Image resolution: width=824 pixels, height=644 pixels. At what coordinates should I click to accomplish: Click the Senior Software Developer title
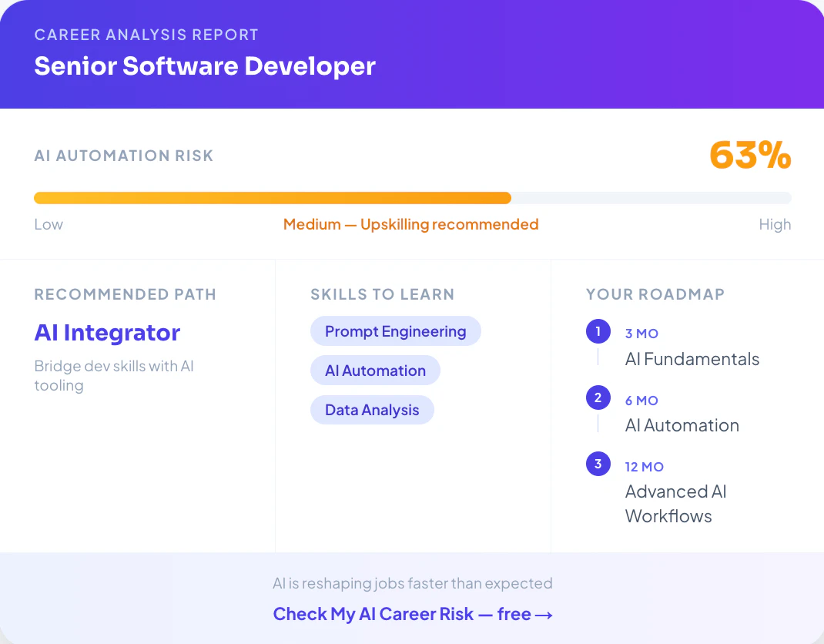click(205, 66)
